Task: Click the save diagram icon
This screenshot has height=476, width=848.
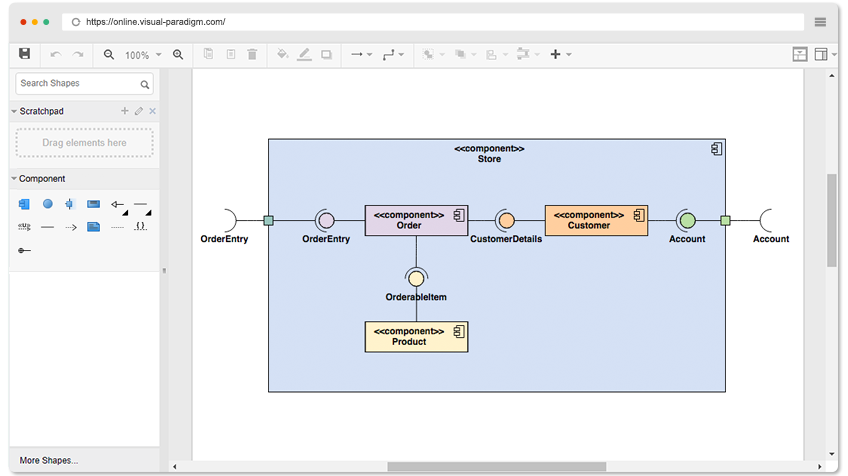Action: click(24, 54)
